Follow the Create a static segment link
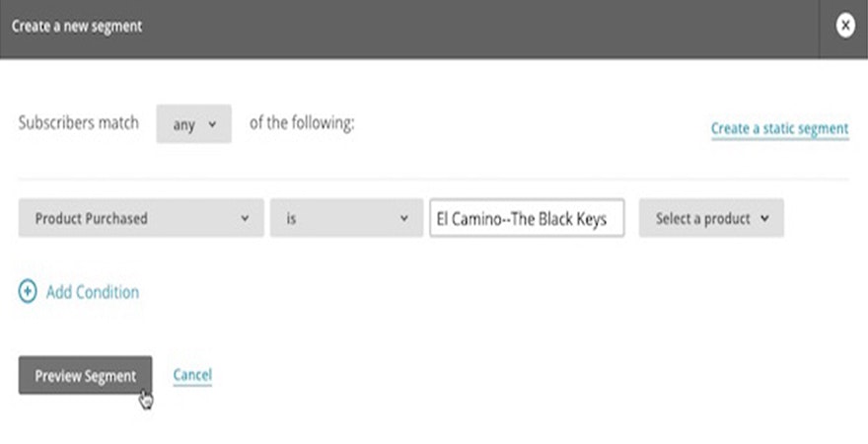This screenshot has width=868, height=444. pyautogui.click(x=779, y=128)
